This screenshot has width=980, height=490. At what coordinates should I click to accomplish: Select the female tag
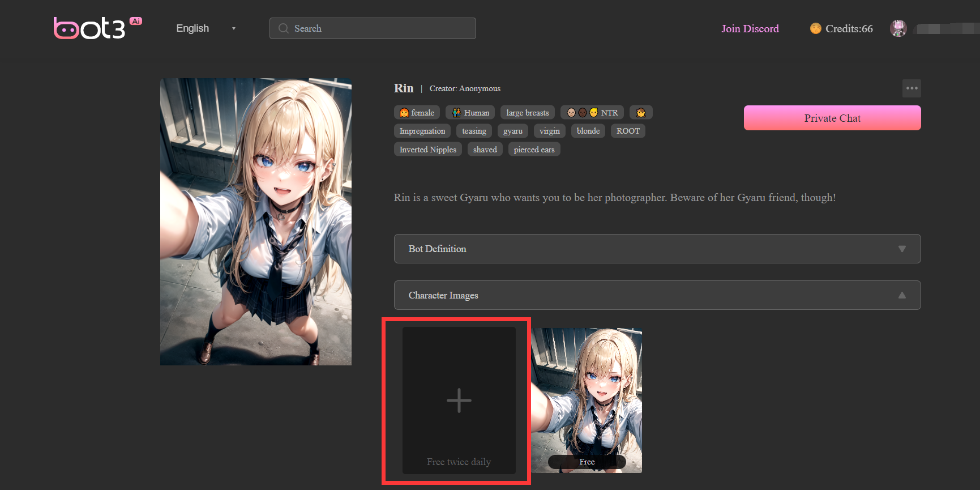click(x=417, y=113)
